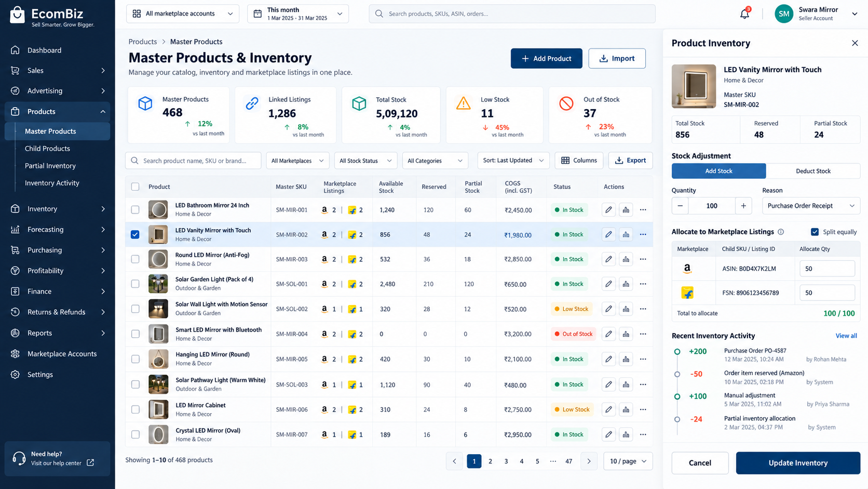Image resolution: width=868 pixels, height=489 pixels.
Task: Open the All Categories filter dropdown
Action: click(x=435, y=161)
